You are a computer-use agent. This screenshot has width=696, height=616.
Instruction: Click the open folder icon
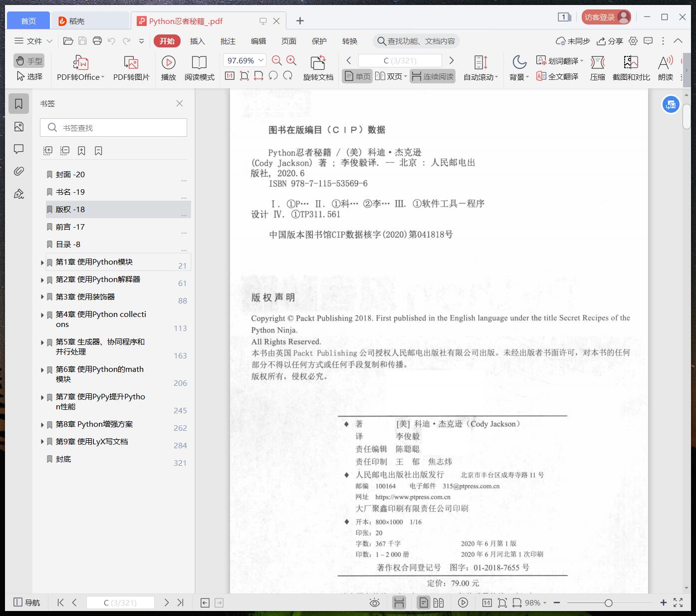[x=68, y=41]
